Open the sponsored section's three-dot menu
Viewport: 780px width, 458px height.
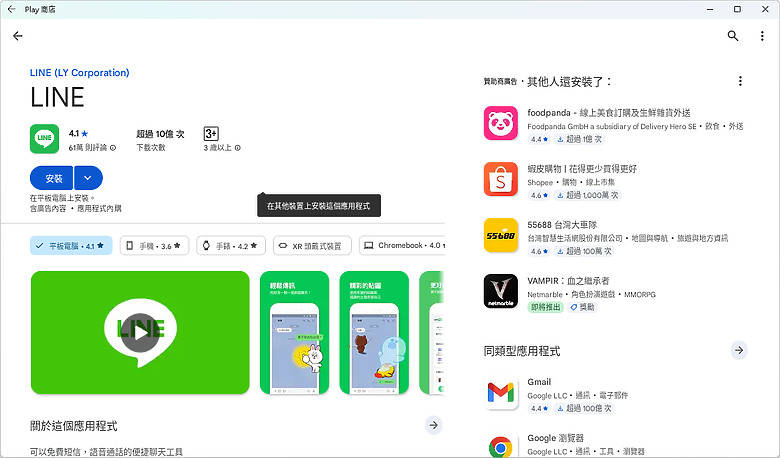740,81
